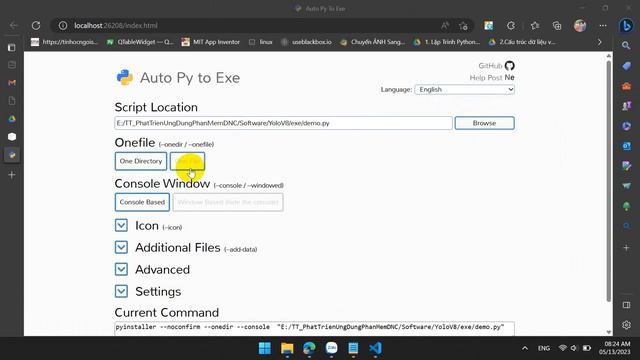The image size is (640, 360).
Task: Open read aloud icon in address bar
Action: click(445, 25)
